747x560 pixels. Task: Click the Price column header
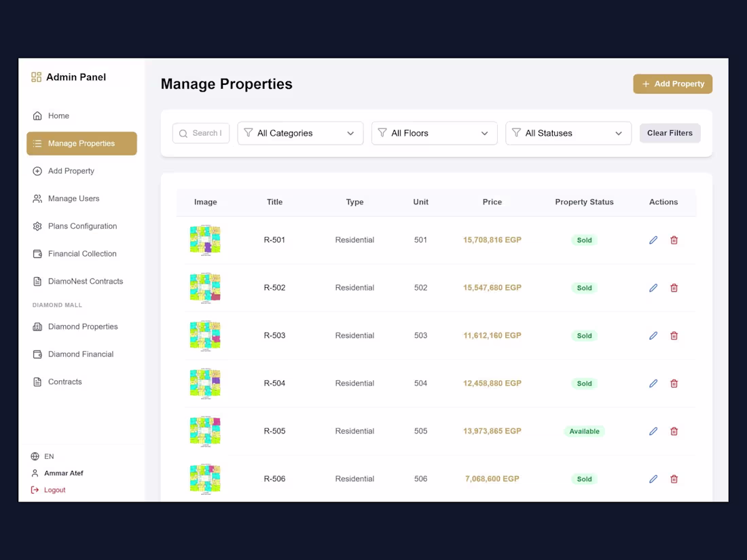(x=492, y=202)
